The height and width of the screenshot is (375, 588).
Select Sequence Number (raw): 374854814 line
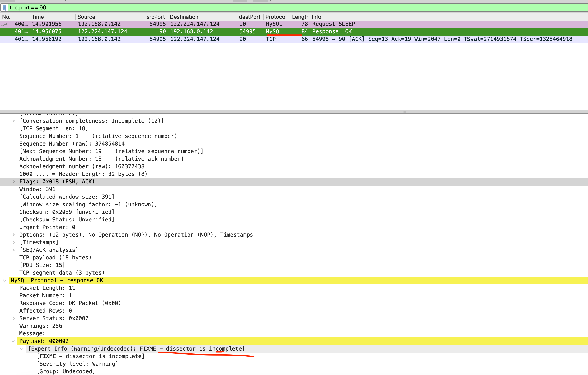pyautogui.click(x=72, y=144)
